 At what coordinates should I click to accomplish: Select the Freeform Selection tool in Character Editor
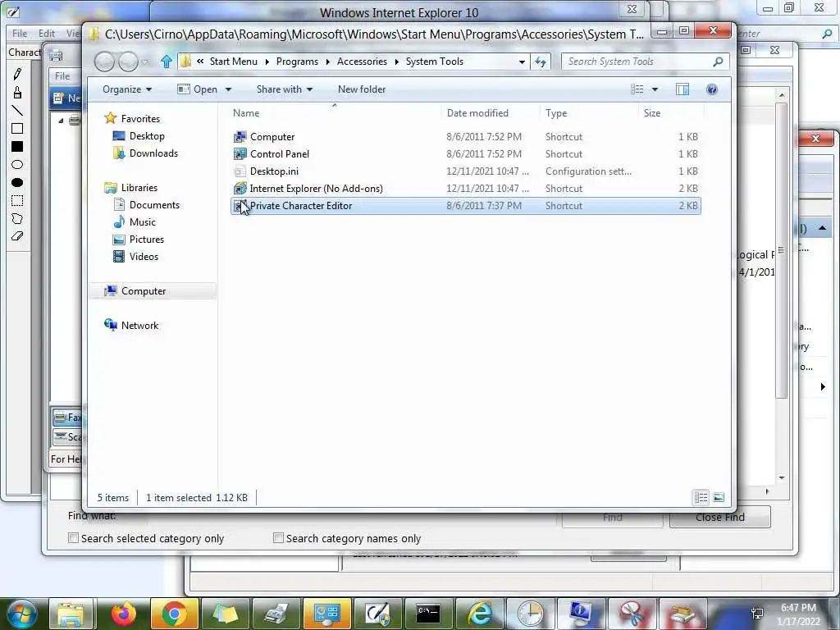tap(17, 218)
